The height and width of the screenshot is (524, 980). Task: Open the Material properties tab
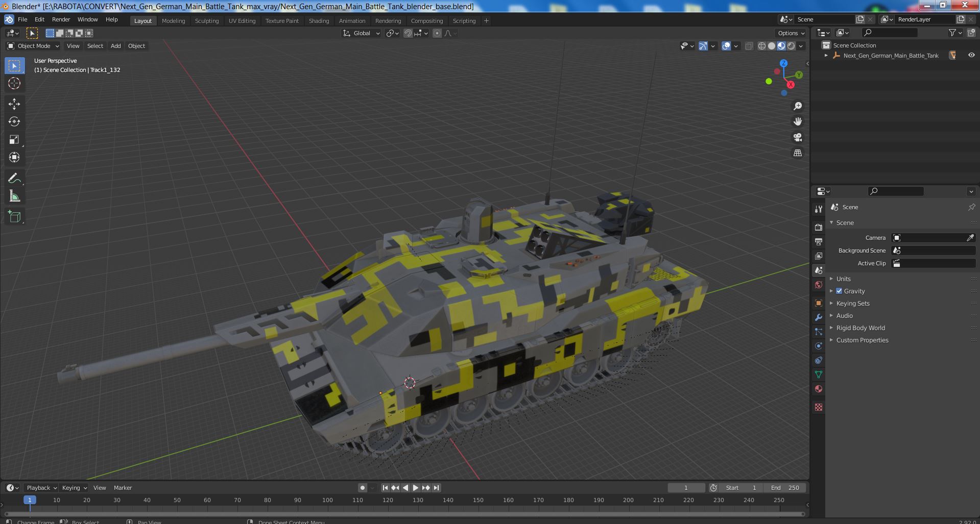(819, 389)
